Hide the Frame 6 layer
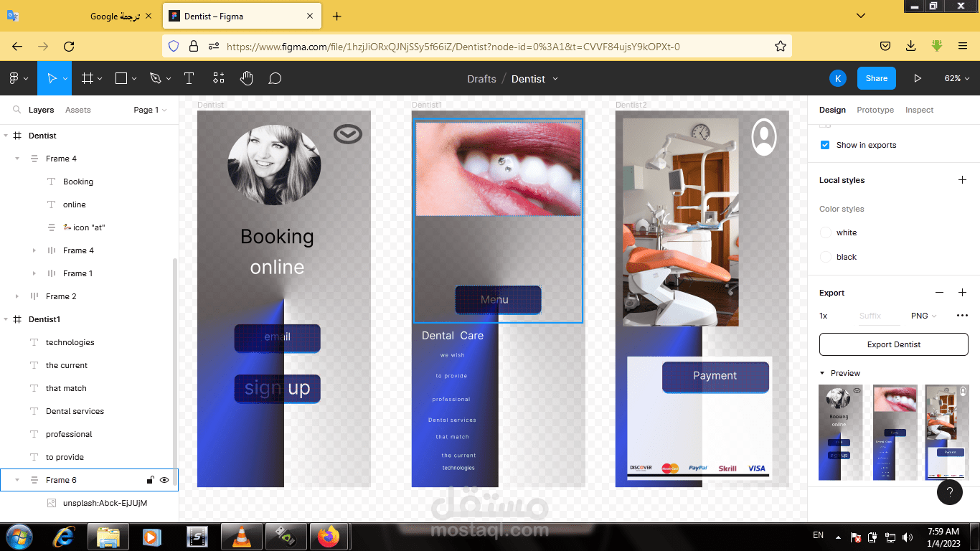Viewport: 980px width, 551px height. coord(164,480)
